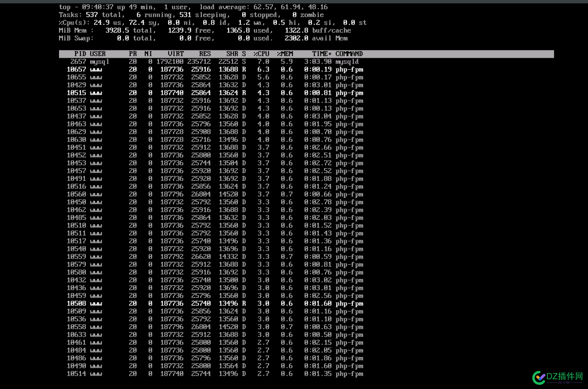Select process row with PID 10579

click(214, 264)
